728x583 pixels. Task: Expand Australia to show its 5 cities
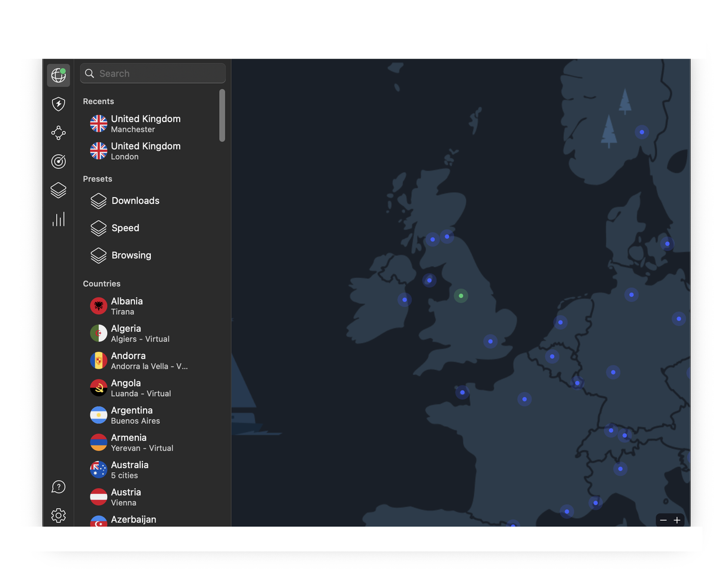(129, 469)
